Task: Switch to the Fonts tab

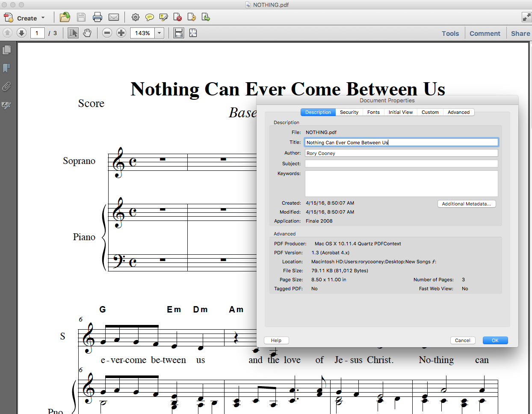Action: click(x=373, y=112)
